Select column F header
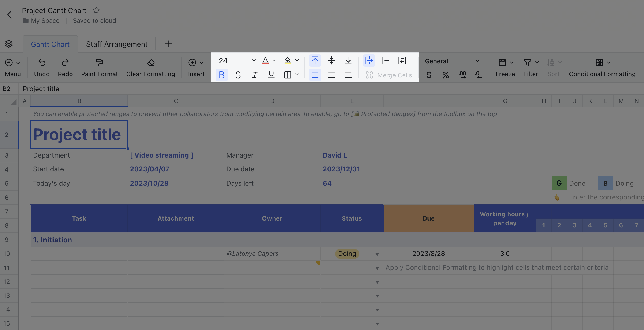644x330 pixels. [x=428, y=101]
